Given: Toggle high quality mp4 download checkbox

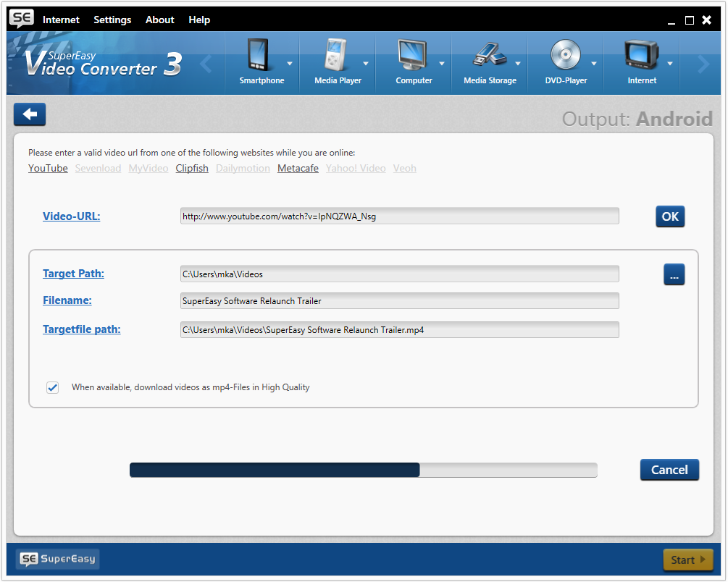Looking at the screenshot, I should pyautogui.click(x=53, y=387).
